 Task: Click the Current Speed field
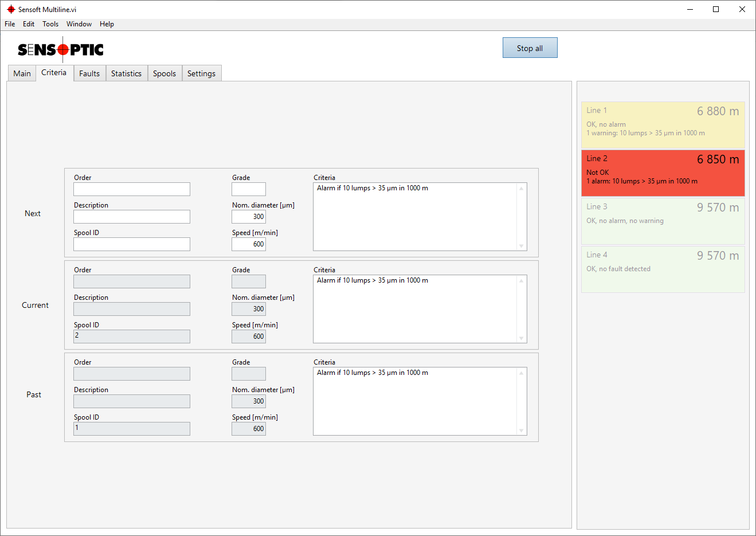249,337
